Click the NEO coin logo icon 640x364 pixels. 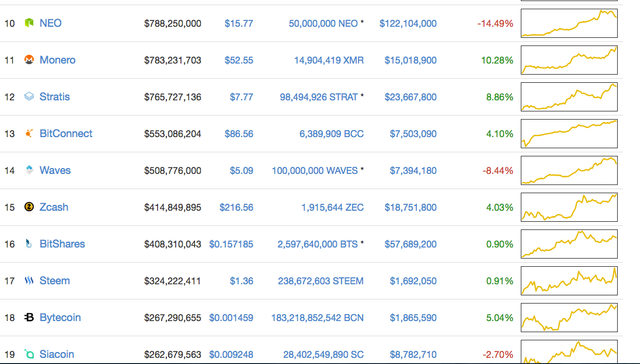point(29,23)
